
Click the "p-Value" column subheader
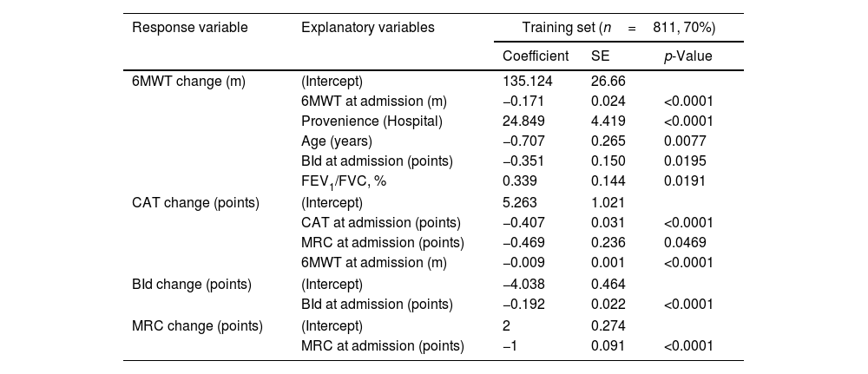click(688, 56)
